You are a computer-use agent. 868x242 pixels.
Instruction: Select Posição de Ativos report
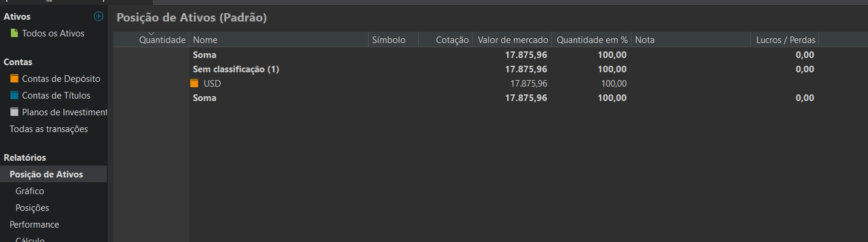tap(46, 174)
